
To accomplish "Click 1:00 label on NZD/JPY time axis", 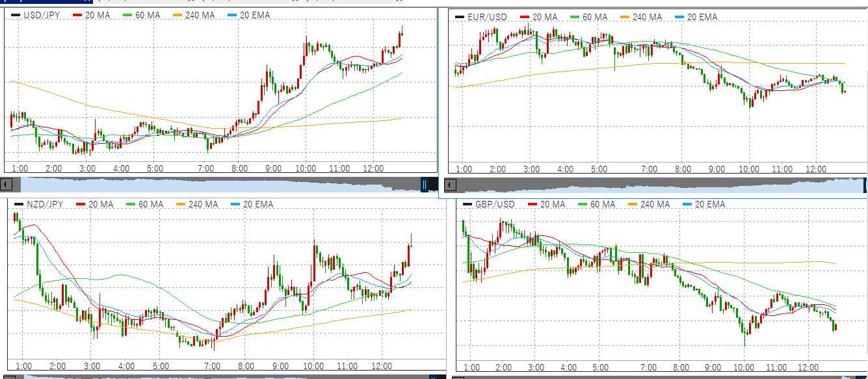I will 23,366.
